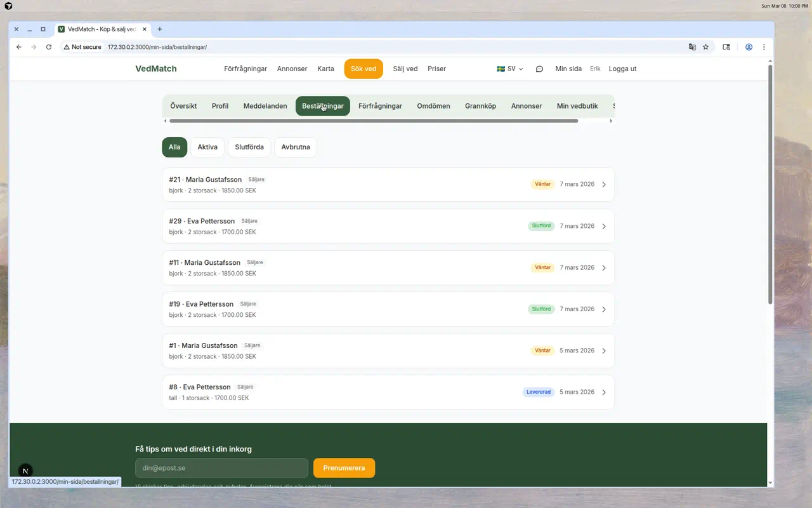The width and height of the screenshot is (812, 508).
Task: Bookmark page with the star icon
Action: (x=705, y=47)
